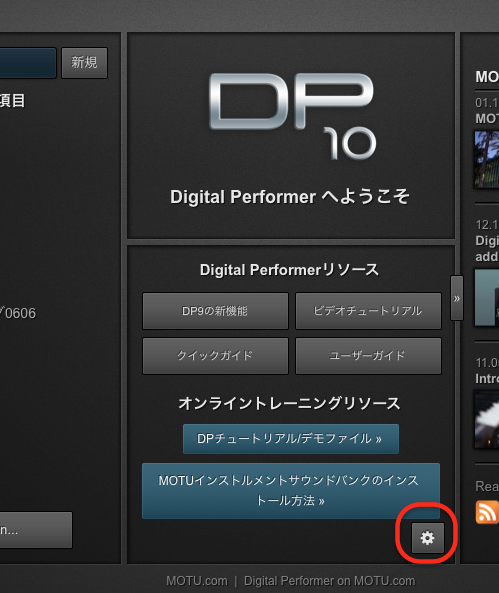The height and width of the screenshot is (593, 499).
Task: Click the 'Intro' news headline
Action: [x=487, y=379]
